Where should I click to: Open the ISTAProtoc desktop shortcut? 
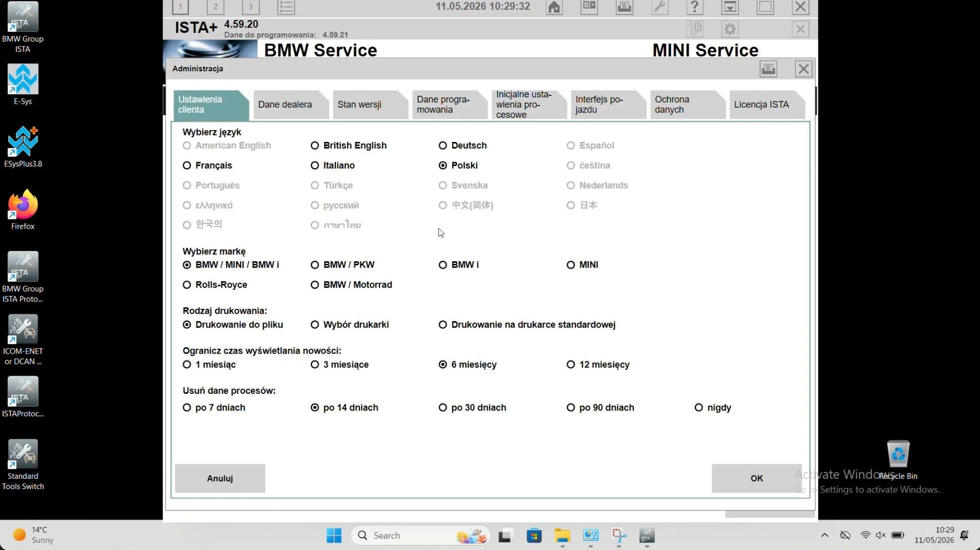point(23,397)
